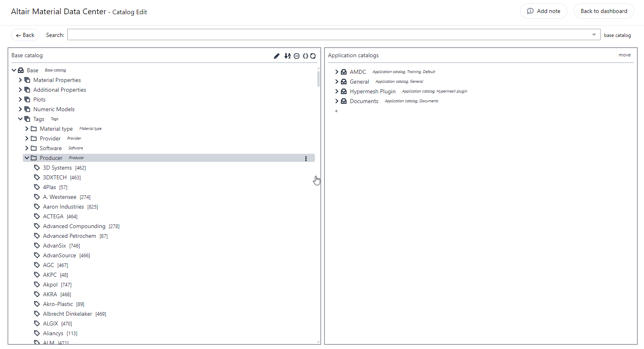Click the Software tree item label
Image resolution: width=644 pixels, height=349 pixels.
click(51, 148)
